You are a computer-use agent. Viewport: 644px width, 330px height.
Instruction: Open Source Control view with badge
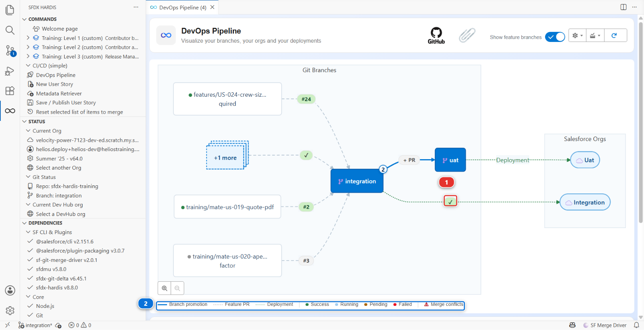(x=10, y=51)
